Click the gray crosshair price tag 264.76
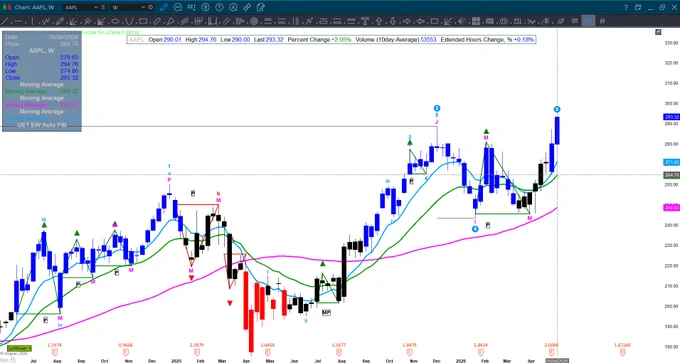 [671, 175]
